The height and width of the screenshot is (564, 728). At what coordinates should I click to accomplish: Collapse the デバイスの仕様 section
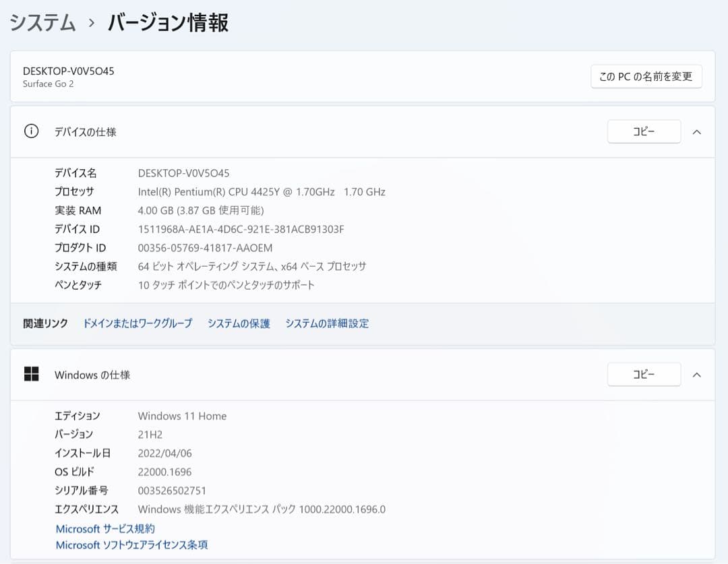pos(697,131)
